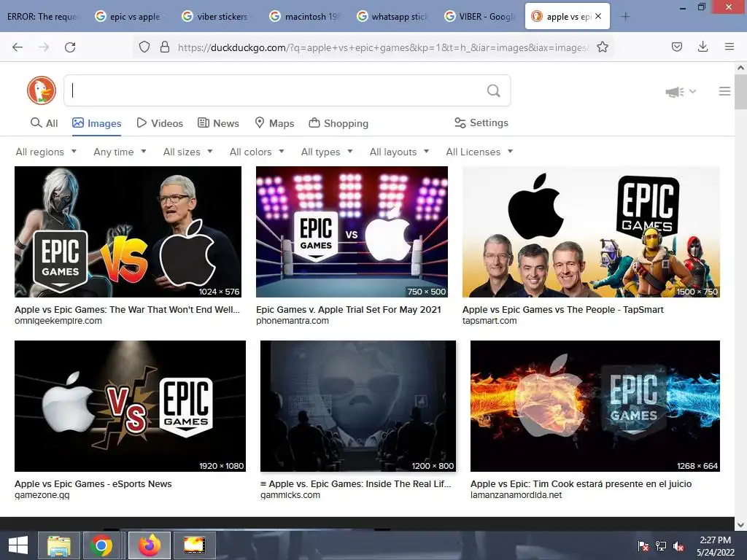Save the page to Pocket
This screenshot has width=747, height=560.
[x=676, y=47]
